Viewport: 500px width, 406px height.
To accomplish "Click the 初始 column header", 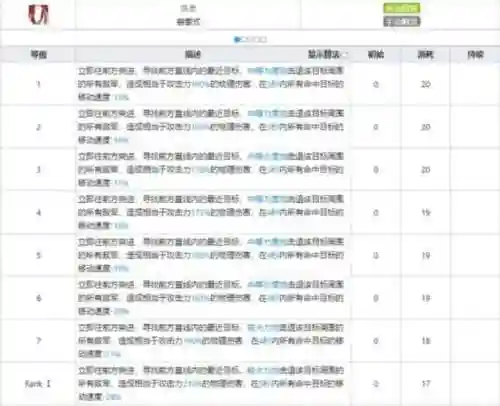I will 376,54.
